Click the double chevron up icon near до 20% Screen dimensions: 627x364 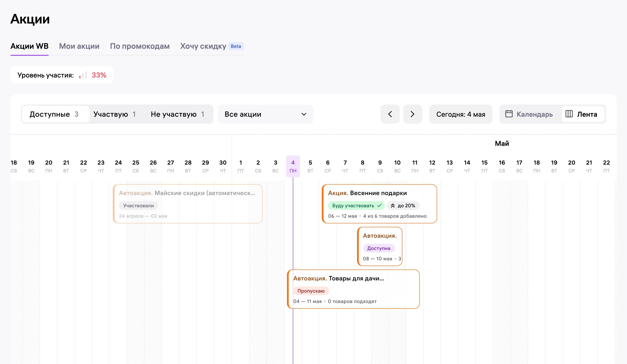click(393, 206)
